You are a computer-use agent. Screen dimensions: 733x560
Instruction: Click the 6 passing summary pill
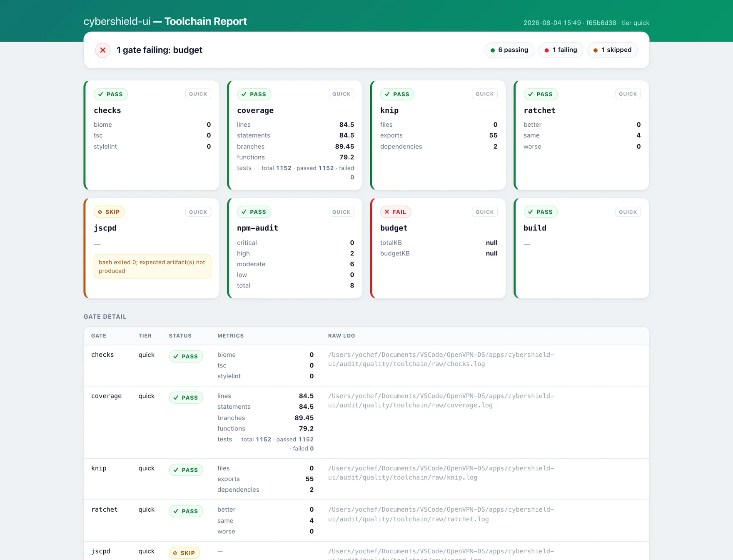pos(509,50)
